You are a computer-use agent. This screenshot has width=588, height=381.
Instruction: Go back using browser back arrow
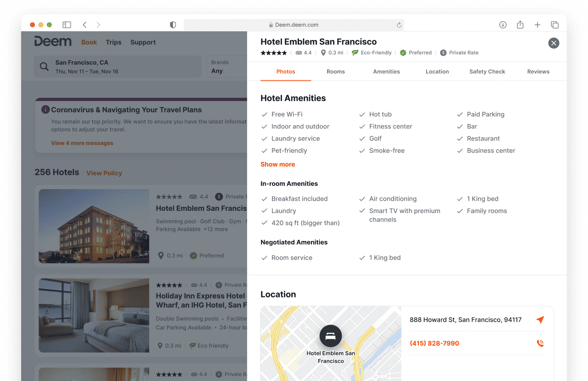(x=85, y=25)
